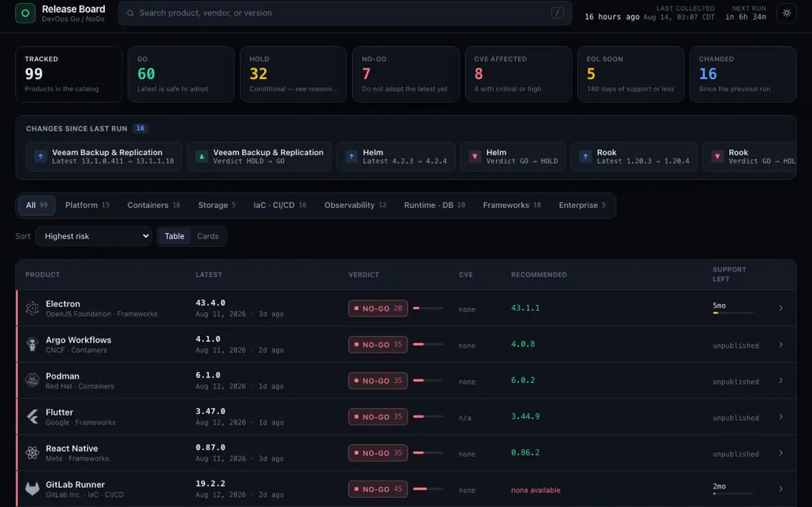Image resolution: width=812 pixels, height=507 pixels.
Task: Click the RECOMMENDED column header
Action: (x=539, y=275)
